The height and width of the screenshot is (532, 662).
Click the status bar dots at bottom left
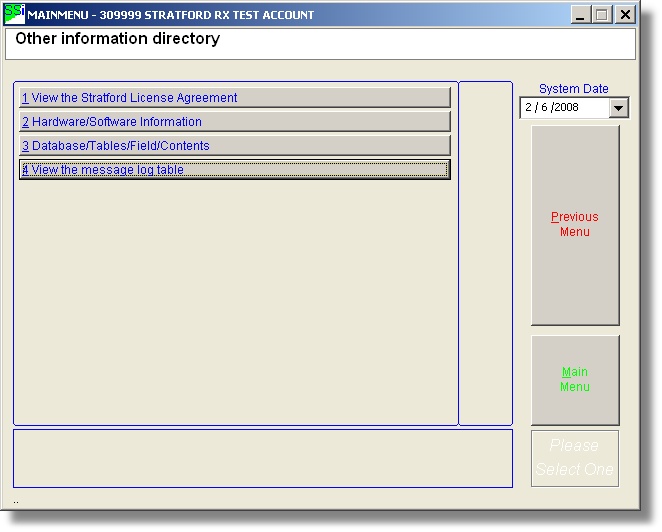16,500
